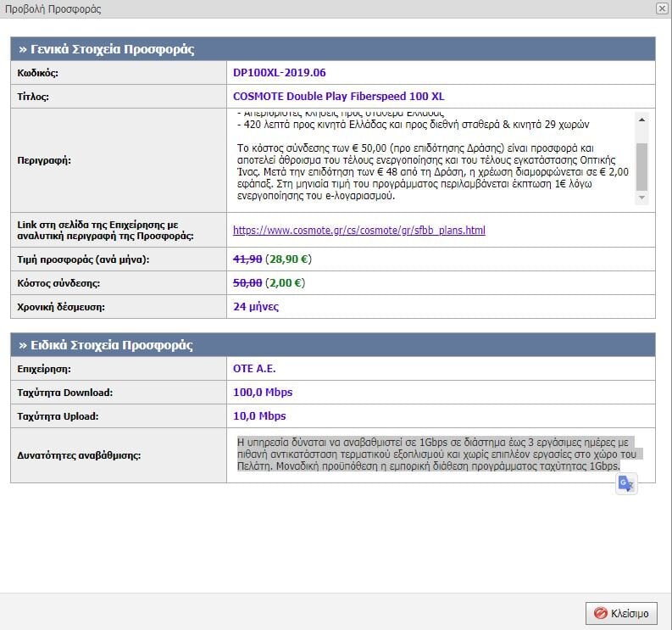Click the Επιχείρηση label
This screenshot has width=672, height=630.
click(x=44, y=369)
